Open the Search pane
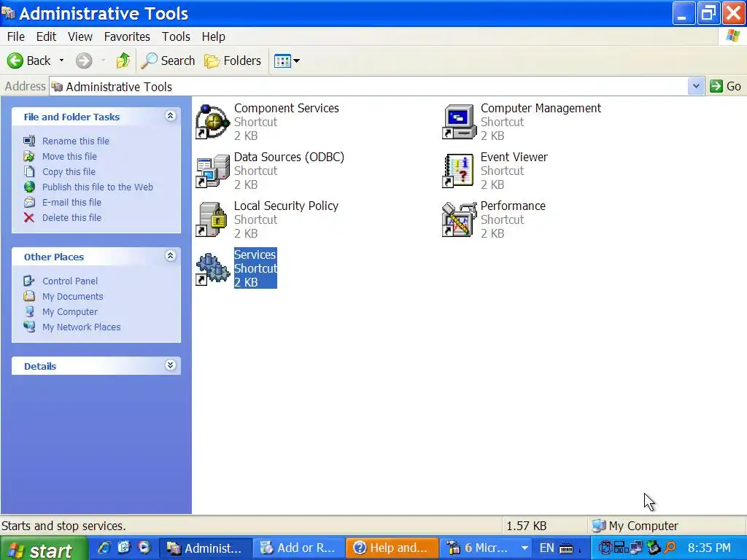Viewport: 747px width, 560px height. 169,61
